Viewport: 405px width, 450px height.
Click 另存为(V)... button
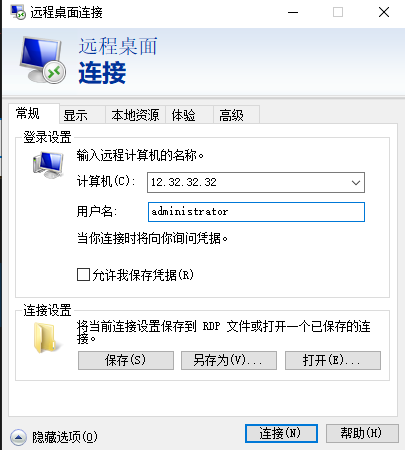(x=229, y=360)
